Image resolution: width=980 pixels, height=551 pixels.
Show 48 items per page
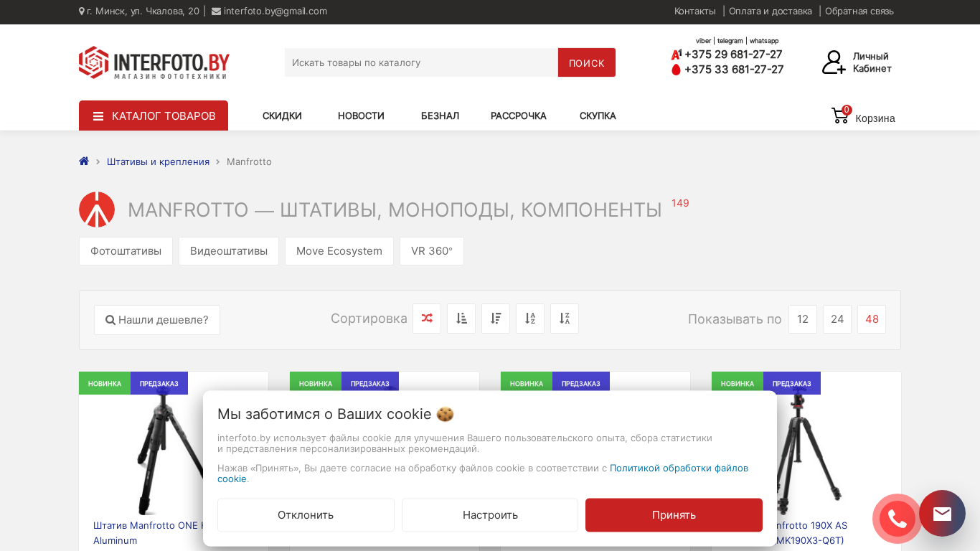pos(872,319)
